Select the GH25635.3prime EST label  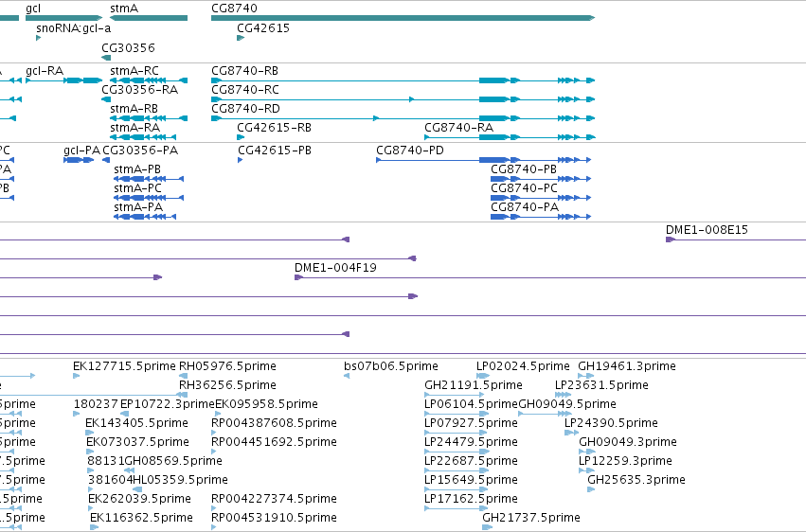(636, 480)
